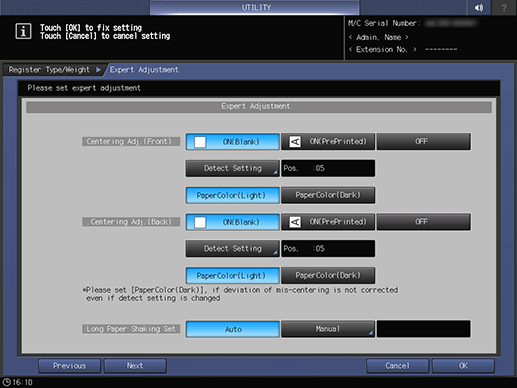Click the speaker volume icon
The height and width of the screenshot is (388, 517).
479,7
